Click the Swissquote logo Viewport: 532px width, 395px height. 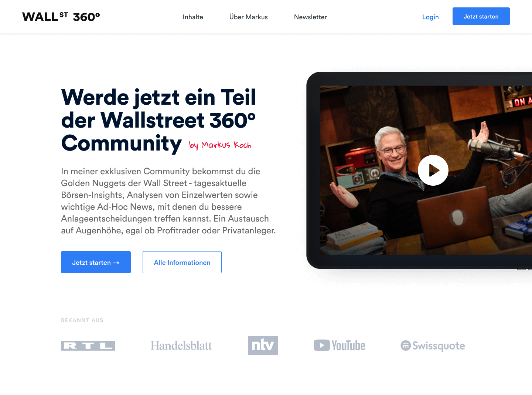433,345
